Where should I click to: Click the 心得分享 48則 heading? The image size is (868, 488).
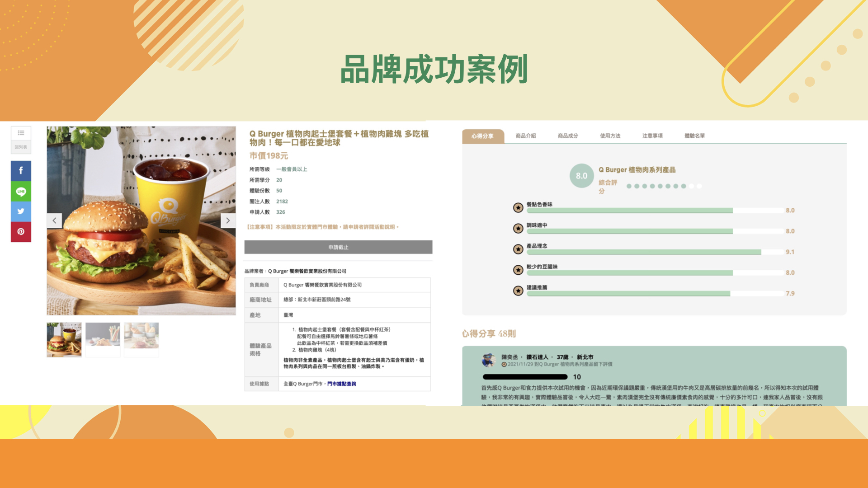click(x=489, y=333)
